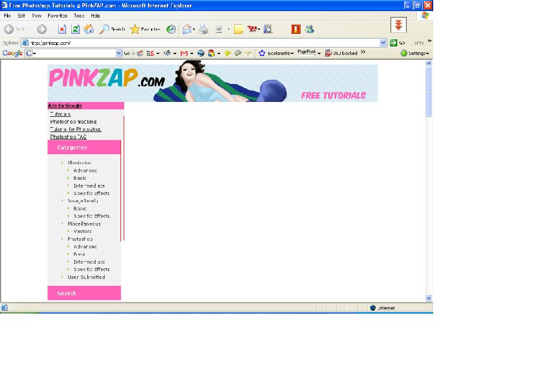The image size is (541, 392).
Task: Open the Miscellaneous category
Action: (84, 223)
